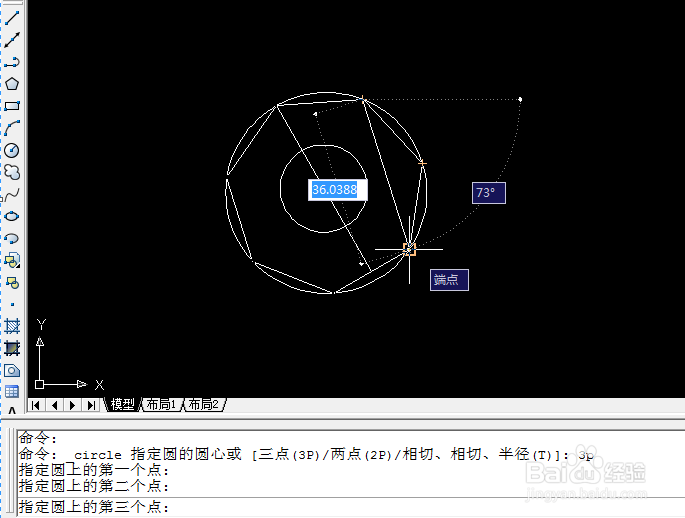Go to the next layout tab
Image resolution: width=685 pixels, height=518 pixels.
coord(73,405)
